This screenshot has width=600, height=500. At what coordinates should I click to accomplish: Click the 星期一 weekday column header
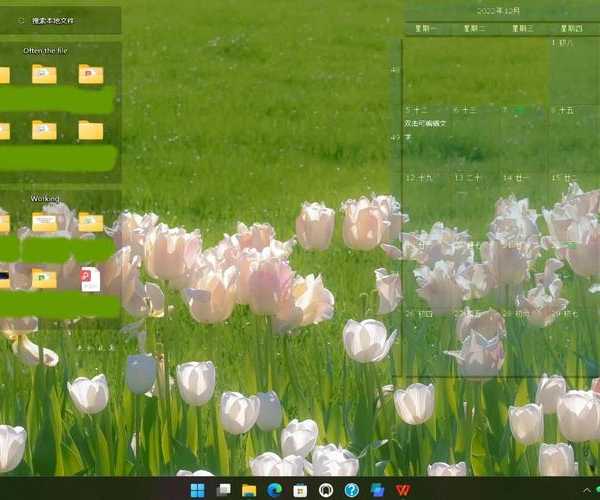(426, 28)
